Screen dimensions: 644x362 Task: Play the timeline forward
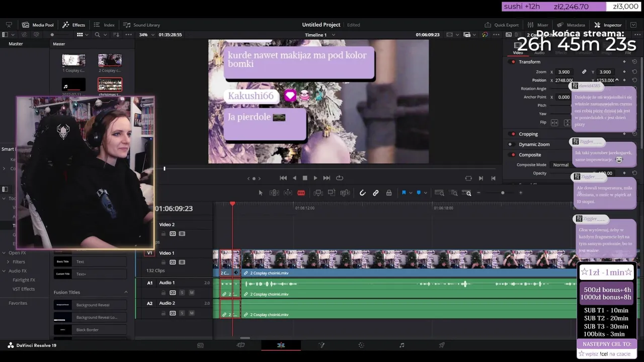(315, 178)
